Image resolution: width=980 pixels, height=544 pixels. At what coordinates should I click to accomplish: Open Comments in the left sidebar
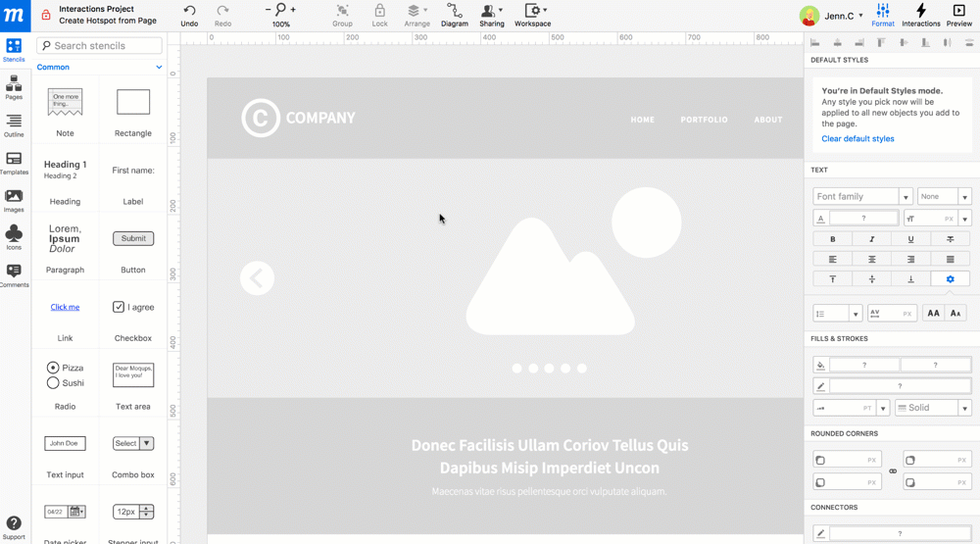[14, 275]
